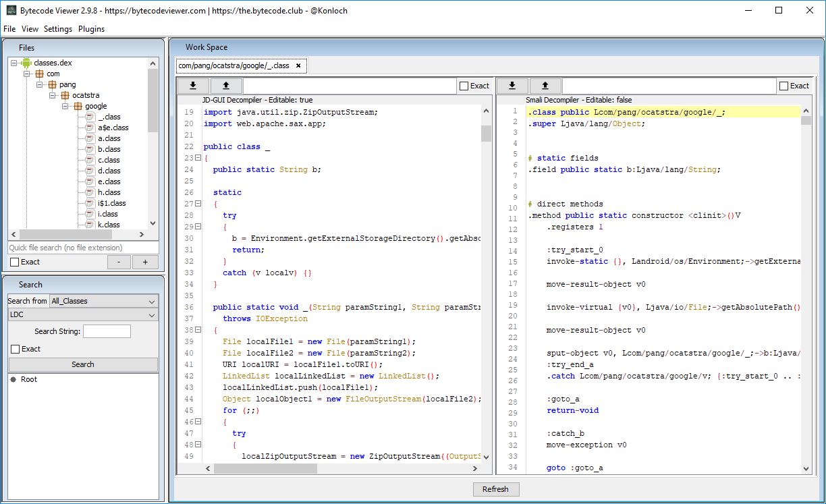Viewport: 826px width, 504px height.
Task: Click the up arrow in JD-GUI search bar
Action: (x=226, y=86)
